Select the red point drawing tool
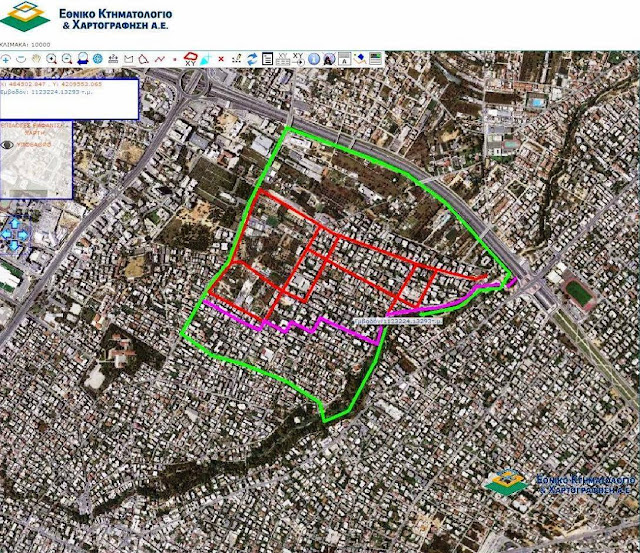The image size is (640, 553). (175, 59)
